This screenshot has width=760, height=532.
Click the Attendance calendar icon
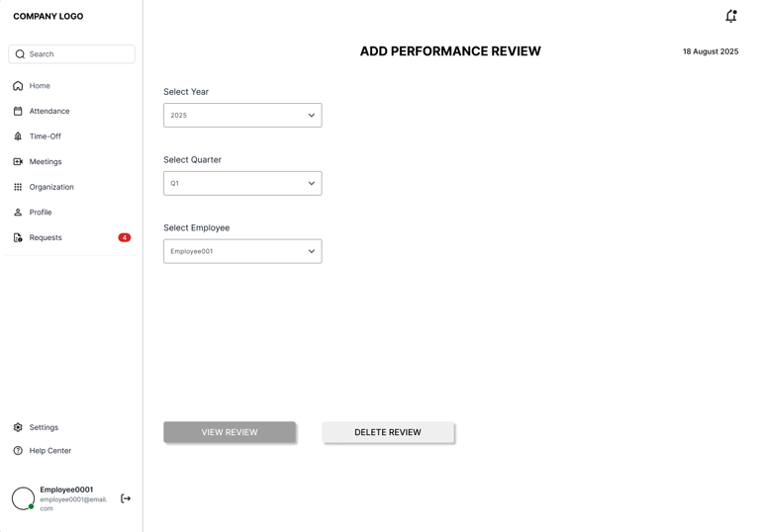(x=18, y=112)
